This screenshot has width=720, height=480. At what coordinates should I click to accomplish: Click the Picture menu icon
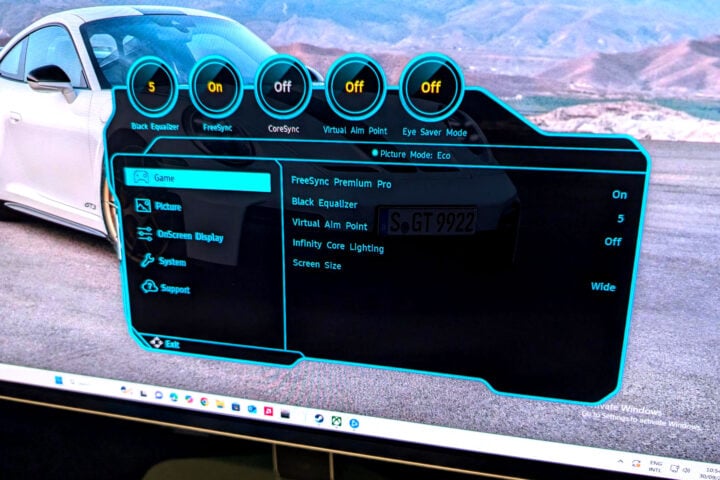142,206
